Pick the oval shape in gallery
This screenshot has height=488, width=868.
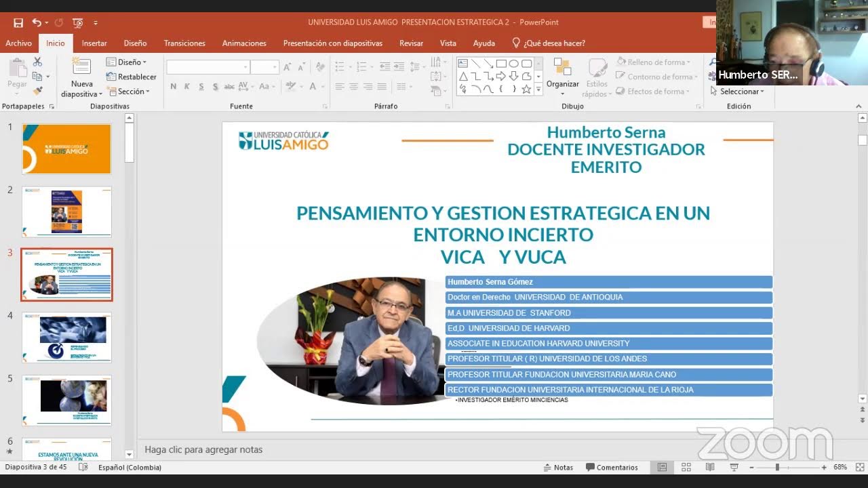click(514, 64)
